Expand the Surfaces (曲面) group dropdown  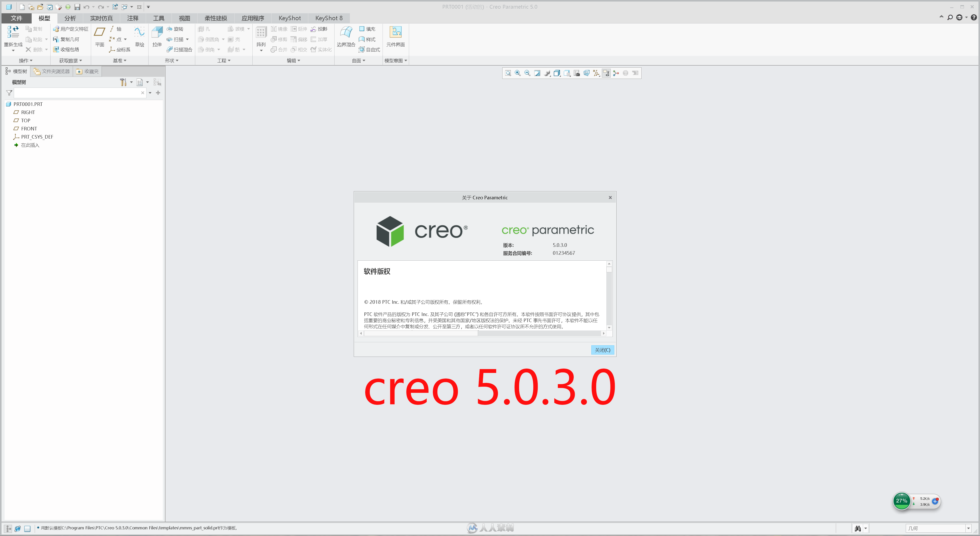click(358, 60)
